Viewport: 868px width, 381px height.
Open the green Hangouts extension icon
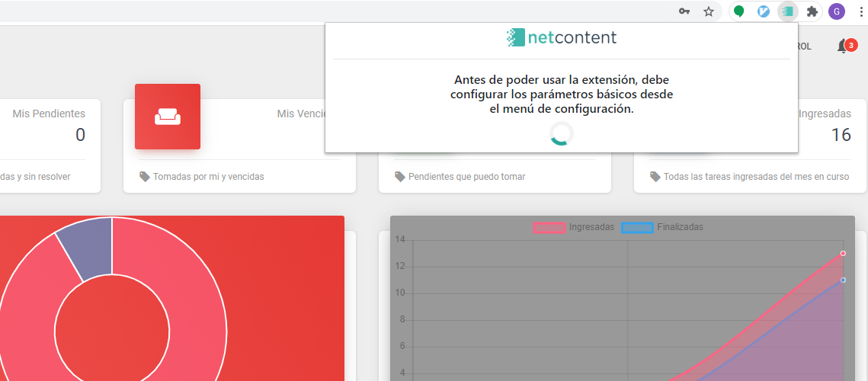739,11
